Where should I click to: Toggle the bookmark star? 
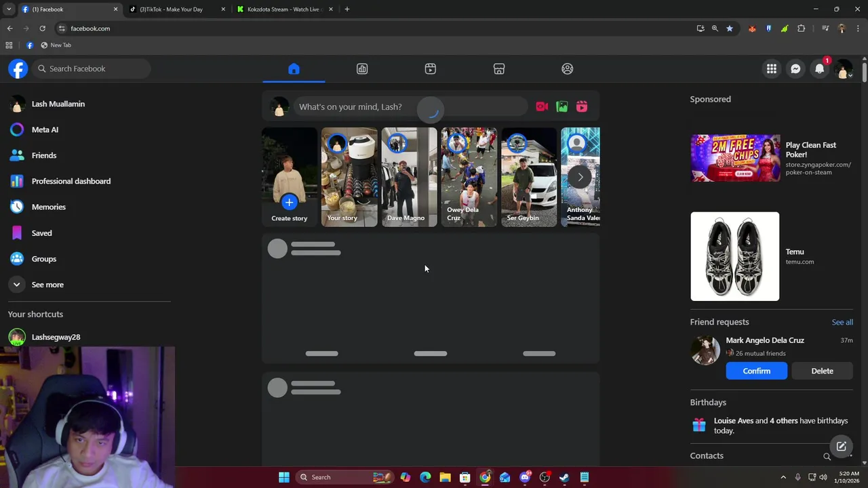[x=730, y=28]
